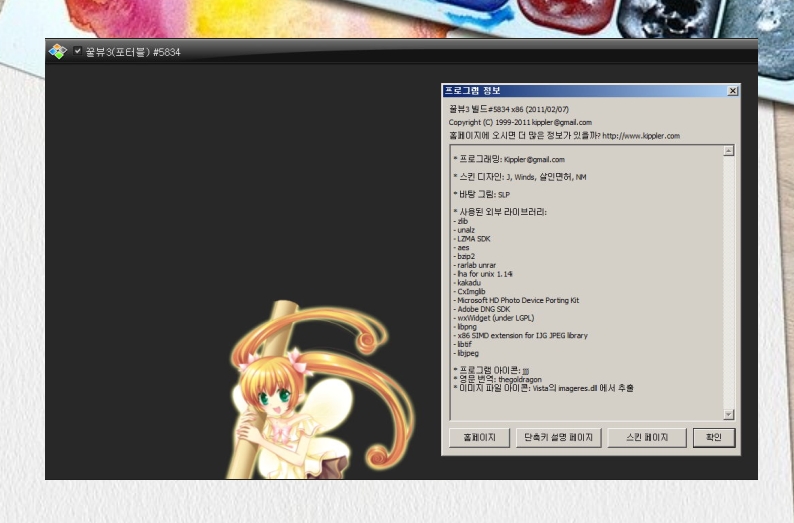The image size is (794, 523).
Task: Click Microsoft HD Photo Device Porting Kit
Action: (x=517, y=300)
